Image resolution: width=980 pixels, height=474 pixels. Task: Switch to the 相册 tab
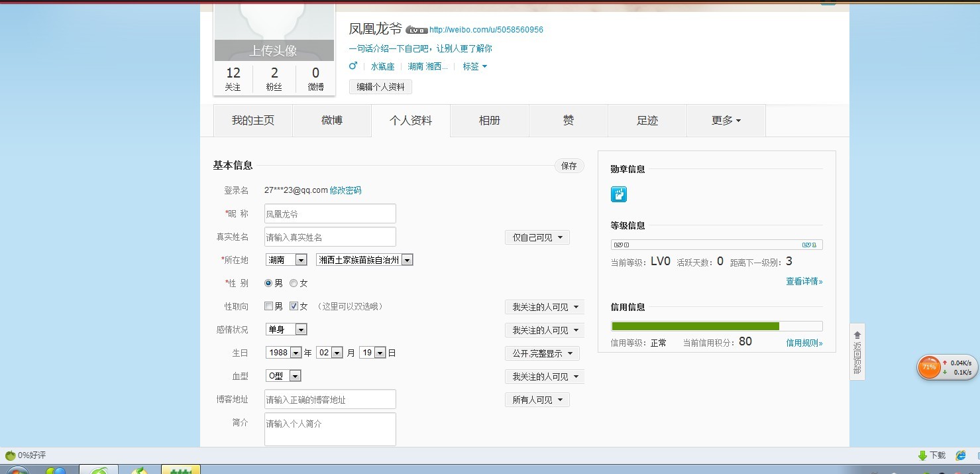point(490,121)
